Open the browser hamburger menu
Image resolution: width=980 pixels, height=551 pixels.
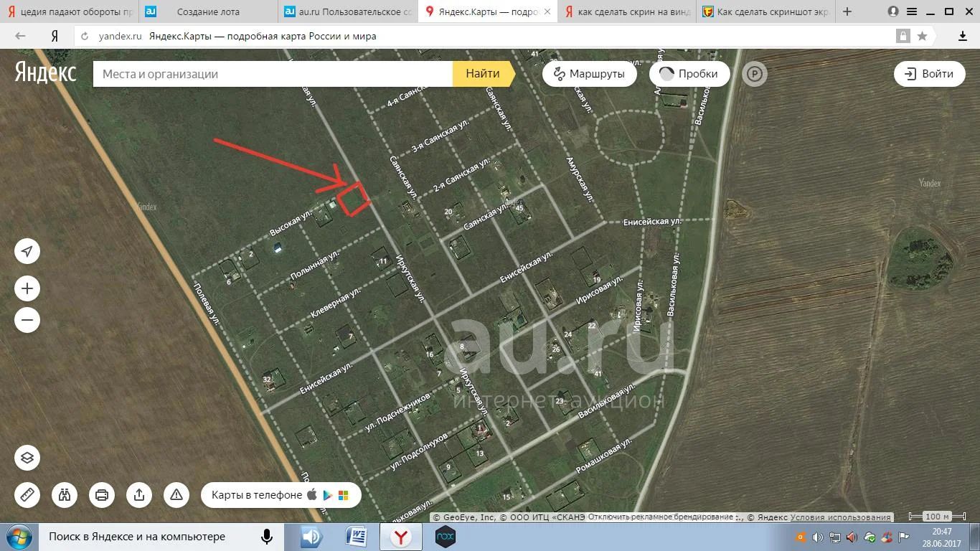[x=911, y=11]
